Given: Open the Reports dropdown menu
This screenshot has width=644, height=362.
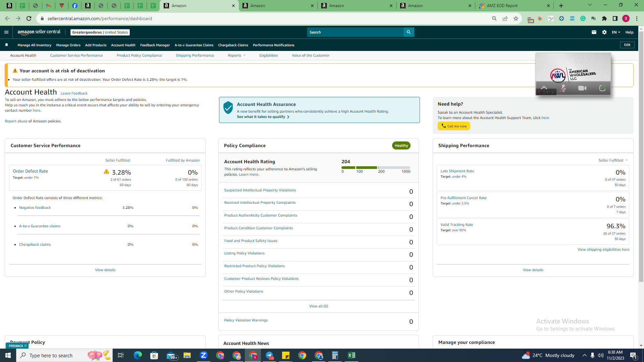Looking at the screenshot, I should 237,55.
